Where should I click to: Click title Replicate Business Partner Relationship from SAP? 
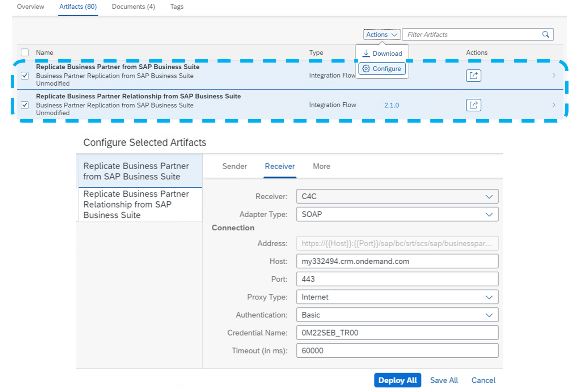click(138, 96)
